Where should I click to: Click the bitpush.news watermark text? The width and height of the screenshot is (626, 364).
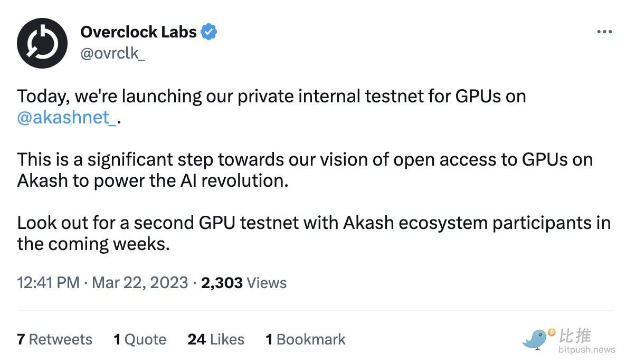(586, 350)
